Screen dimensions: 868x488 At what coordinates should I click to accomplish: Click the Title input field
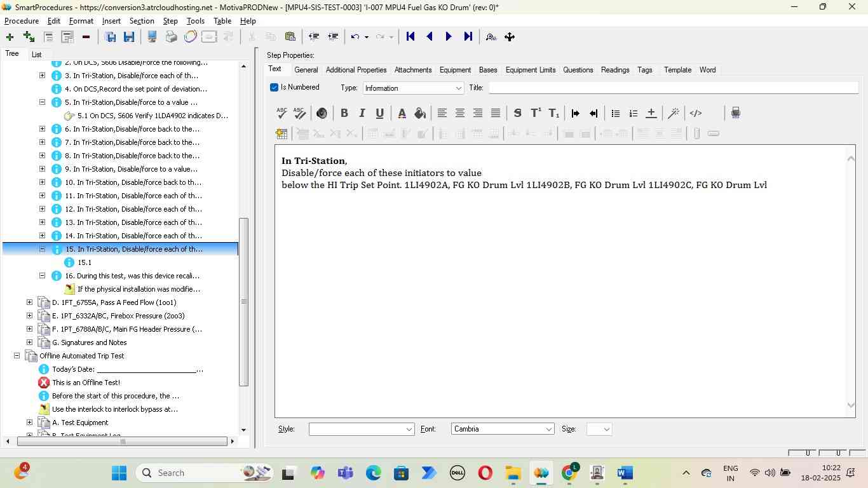click(x=674, y=88)
